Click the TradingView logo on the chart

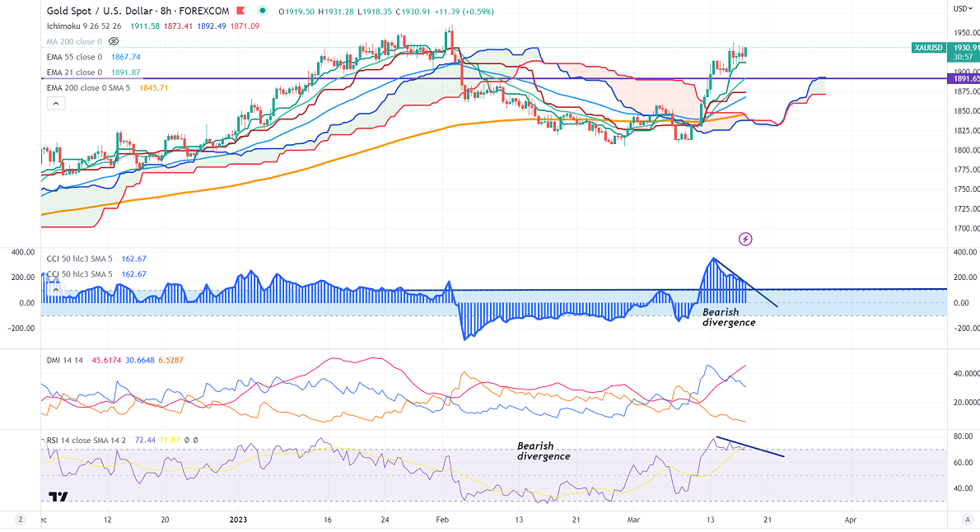coord(58,497)
